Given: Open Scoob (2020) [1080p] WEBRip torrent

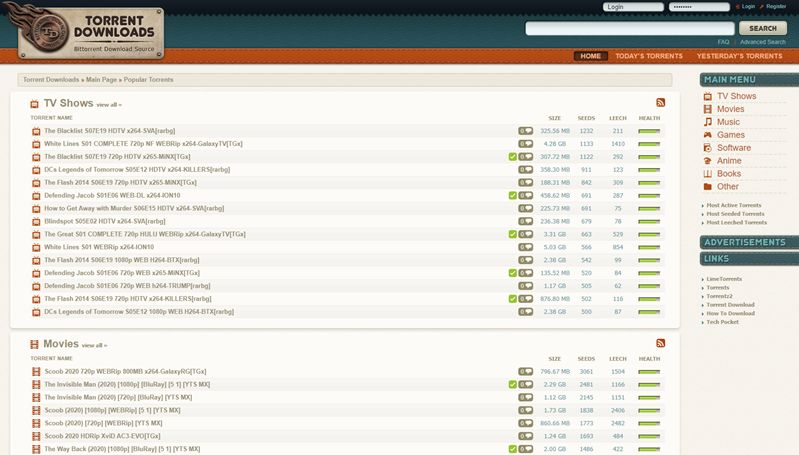Looking at the screenshot, I should click(x=112, y=410).
